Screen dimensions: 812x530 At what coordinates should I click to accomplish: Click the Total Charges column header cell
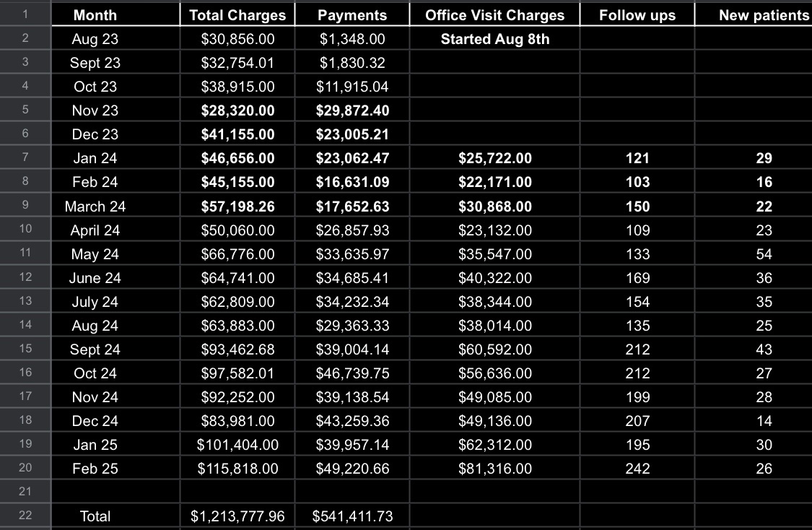click(x=237, y=15)
